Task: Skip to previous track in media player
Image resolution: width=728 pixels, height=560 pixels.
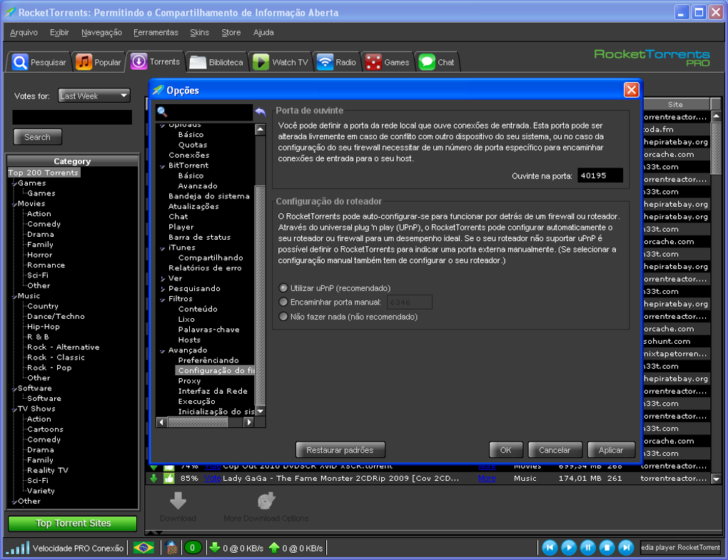Action: (550, 548)
